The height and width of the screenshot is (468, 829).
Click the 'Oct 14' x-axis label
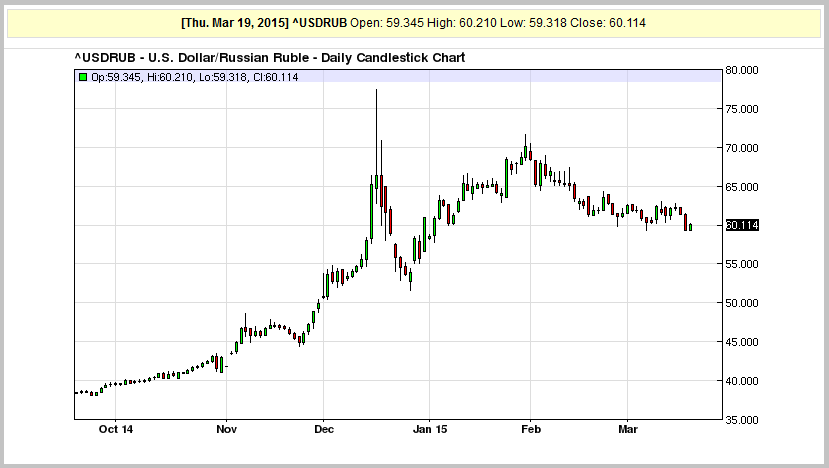coord(116,429)
